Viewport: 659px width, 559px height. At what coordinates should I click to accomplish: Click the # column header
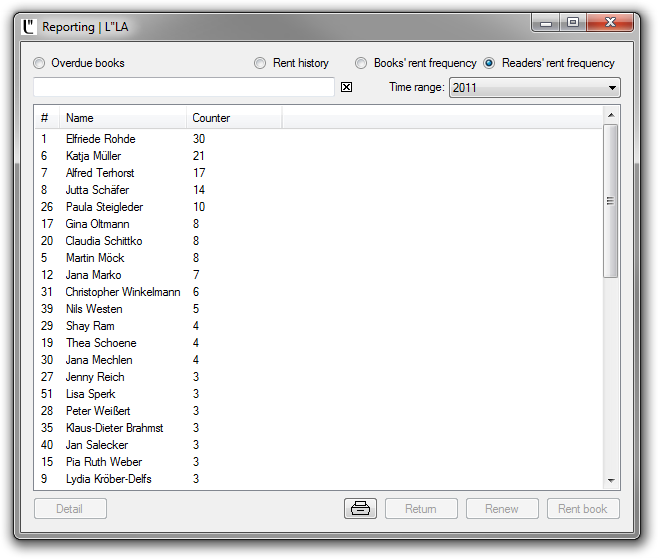point(46,118)
